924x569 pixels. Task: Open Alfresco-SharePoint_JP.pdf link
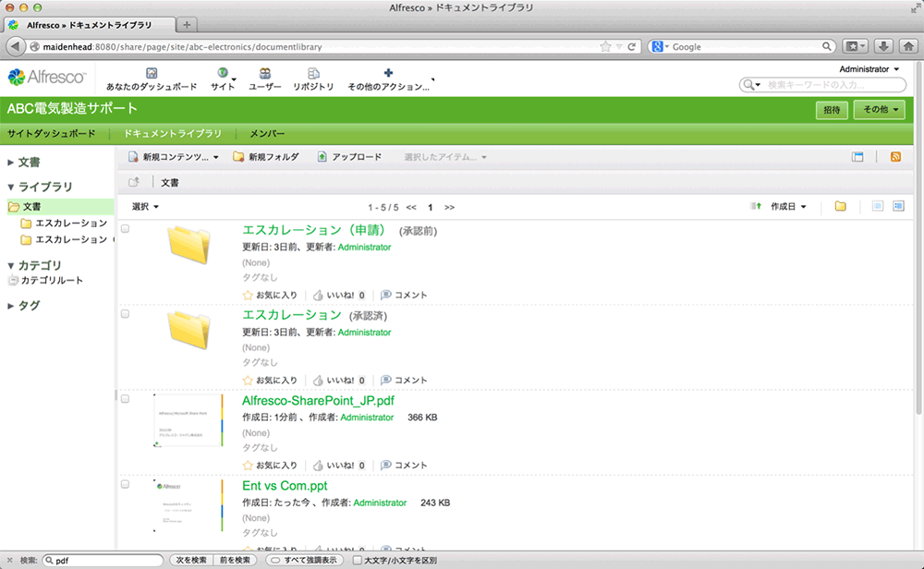318,401
